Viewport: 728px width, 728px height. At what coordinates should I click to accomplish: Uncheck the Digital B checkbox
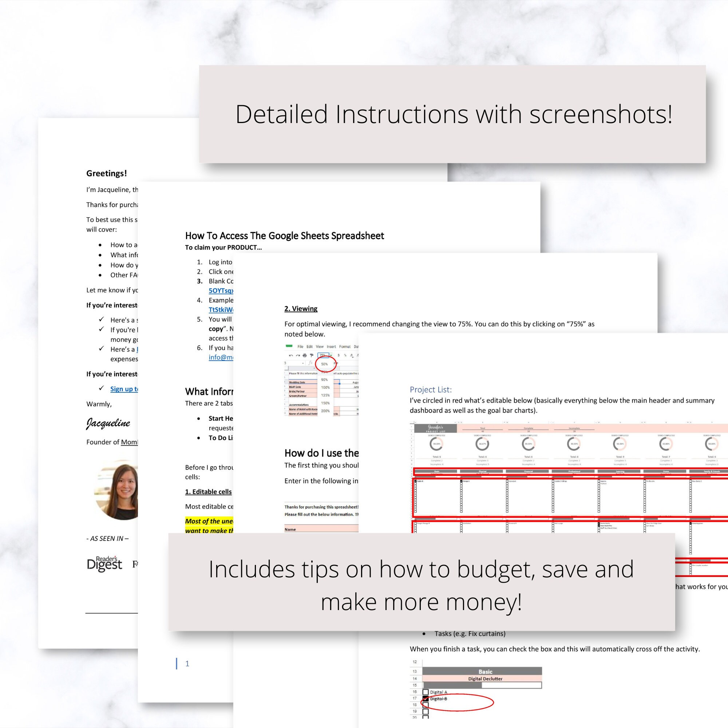(426, 699)
